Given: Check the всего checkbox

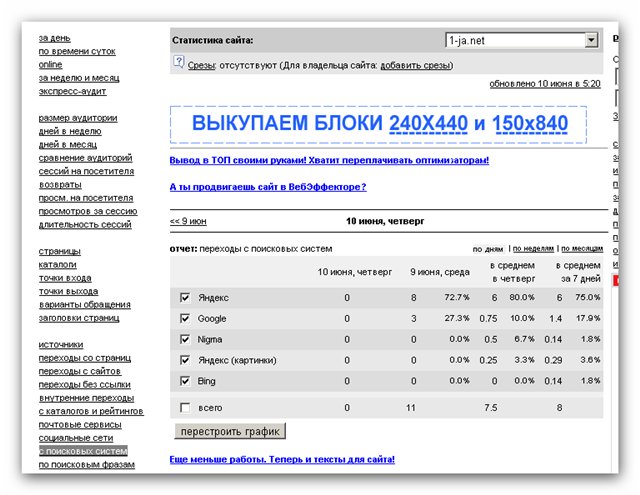Looking at the screenshot, I should 184,408.
